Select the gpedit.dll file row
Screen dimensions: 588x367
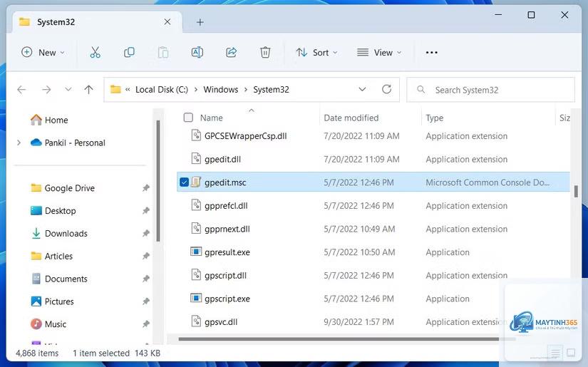[x=373, y=159]
